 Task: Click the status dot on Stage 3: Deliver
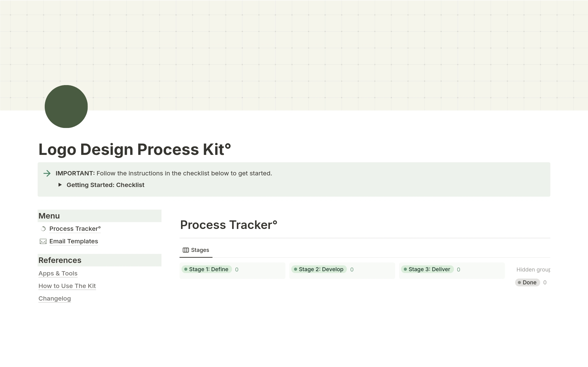coord(405,269)
